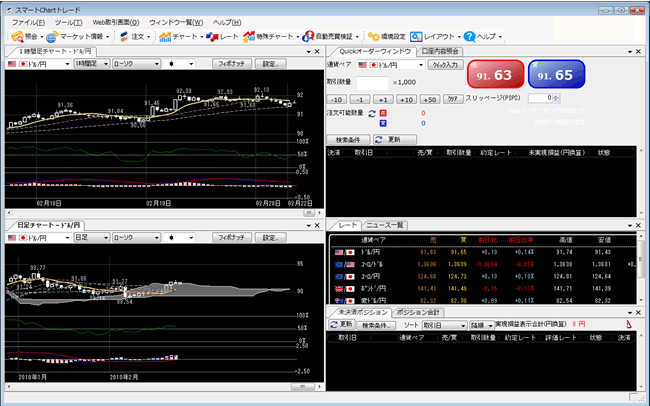The image size is (650, 406).
Task: Expand the ソート 取引日 dropdown
Action: pyautogui.click(x=463, y=326)
